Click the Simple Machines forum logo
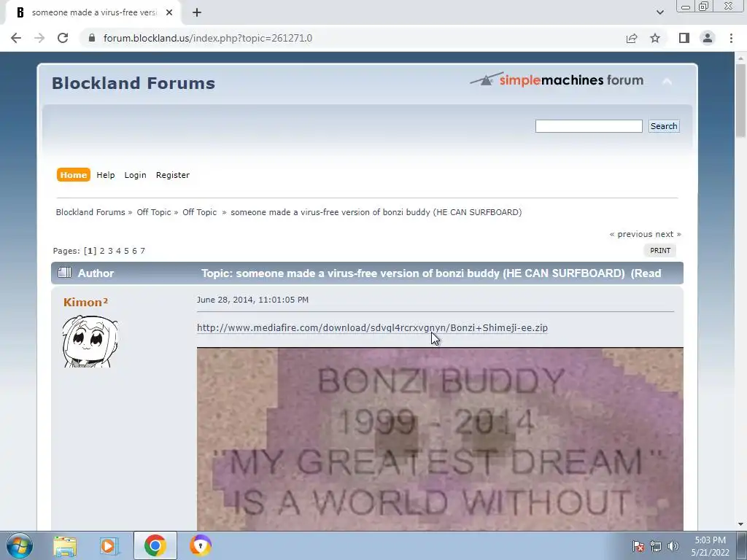This screenshot has width=747, height=560. click(557, 79)
